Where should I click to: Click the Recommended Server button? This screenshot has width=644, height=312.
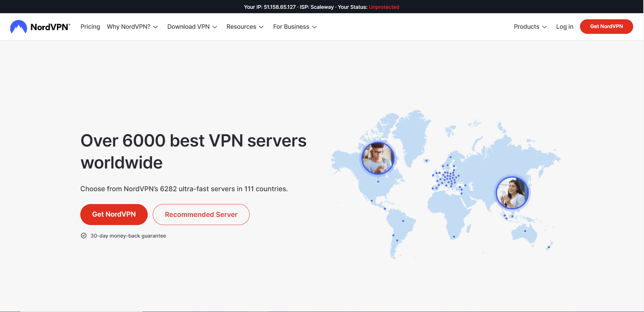[201, 214]
